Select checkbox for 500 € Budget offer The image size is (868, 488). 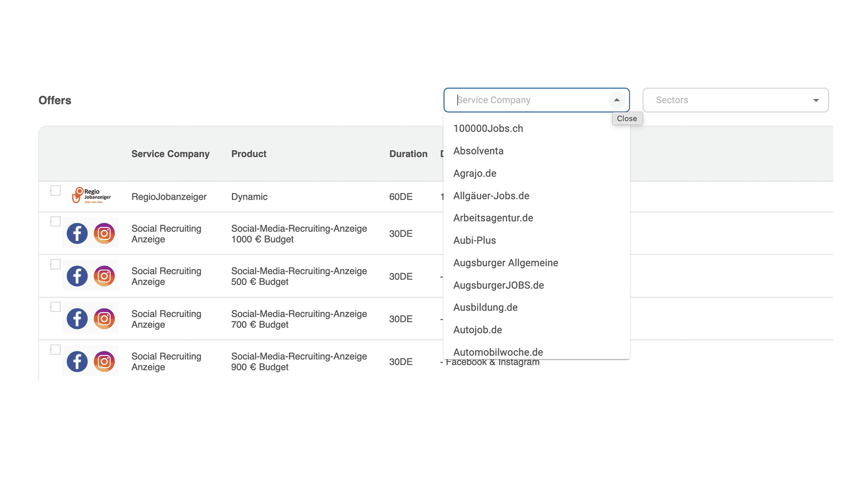(x=56, y=264)
